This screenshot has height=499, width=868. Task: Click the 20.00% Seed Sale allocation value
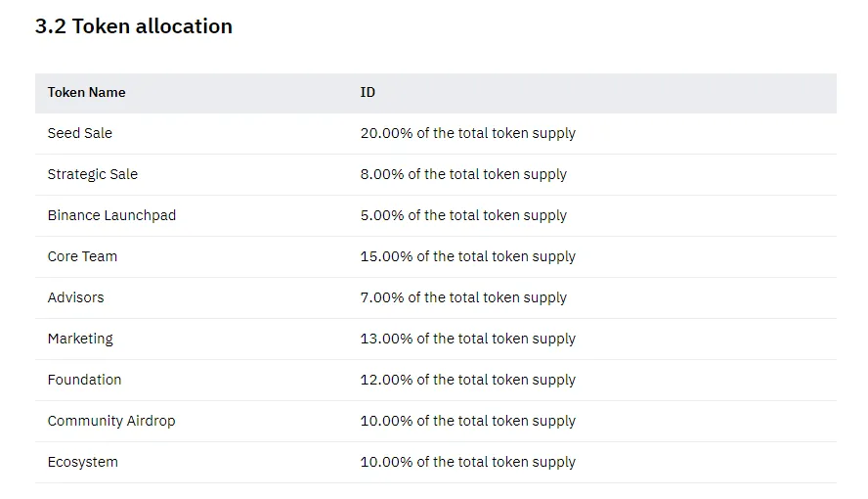coord(468,133)
